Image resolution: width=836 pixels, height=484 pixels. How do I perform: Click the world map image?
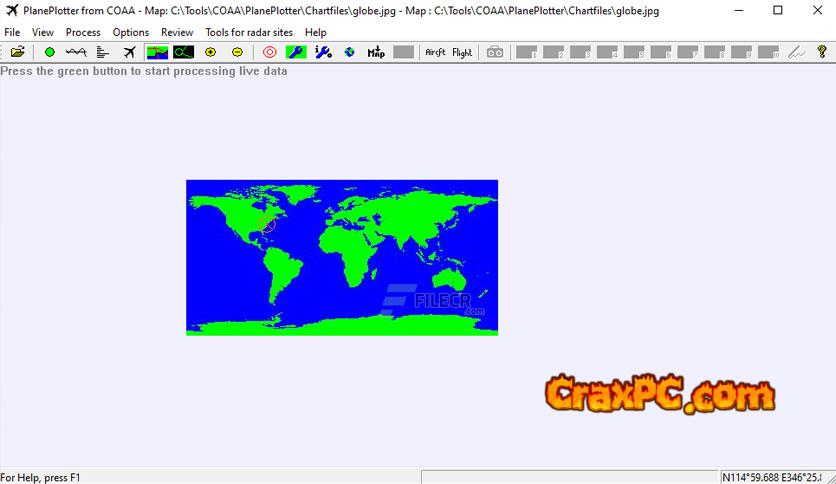(341, 257)
